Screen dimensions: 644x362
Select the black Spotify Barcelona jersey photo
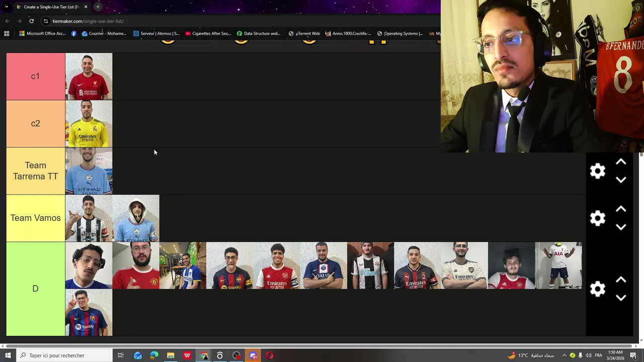pyautogui.click(x=230, y=265)
